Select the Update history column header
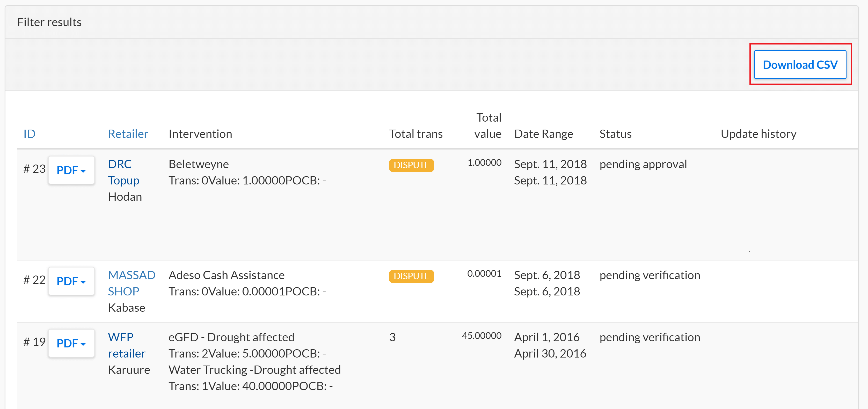 (x=758, y=134)
